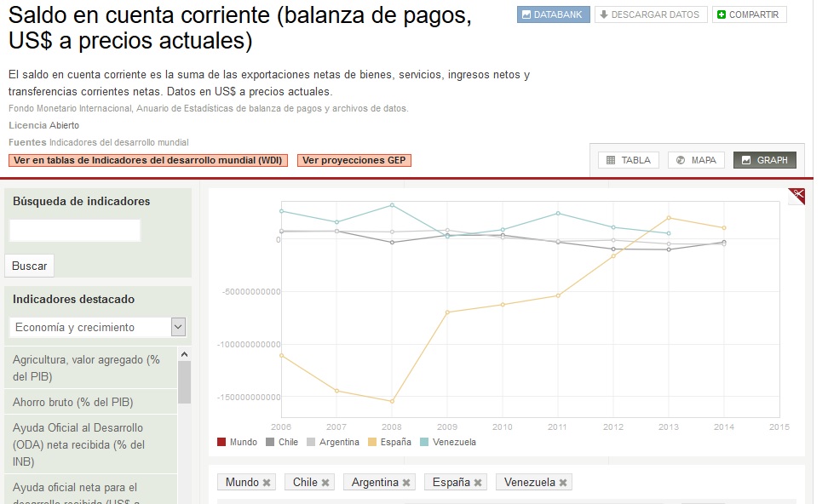Viewport: 828px width, 504px height.
Task: Select the Graph view tab
Action: (764, 160)
